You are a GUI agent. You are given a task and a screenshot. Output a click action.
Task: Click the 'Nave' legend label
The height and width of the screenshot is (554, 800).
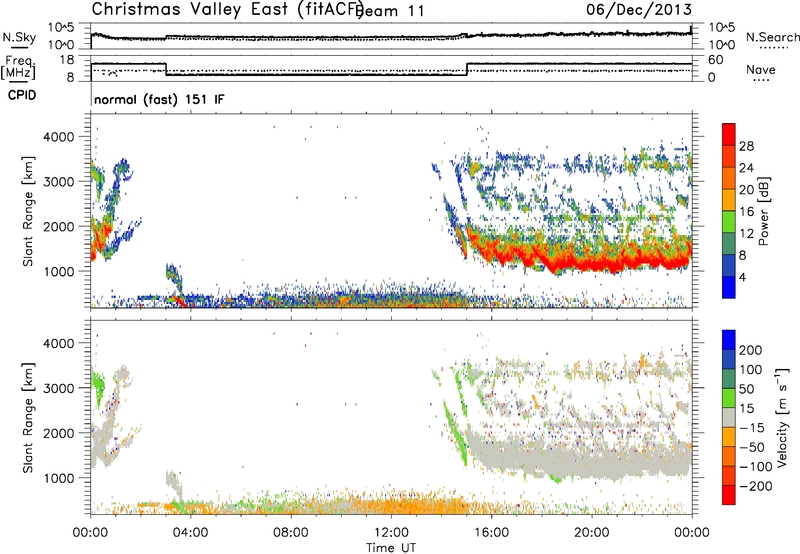coord(761,69)
